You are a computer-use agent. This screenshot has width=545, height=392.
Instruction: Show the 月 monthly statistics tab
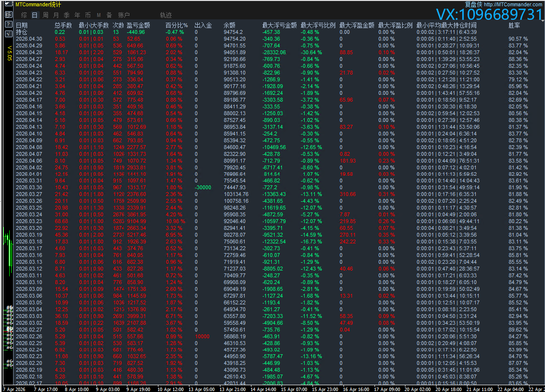tap(56, 15)
